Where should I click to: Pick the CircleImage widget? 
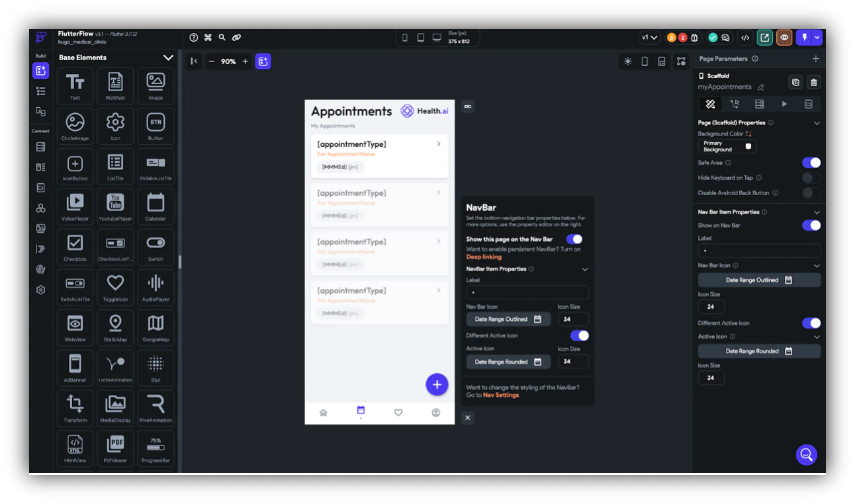75,126
